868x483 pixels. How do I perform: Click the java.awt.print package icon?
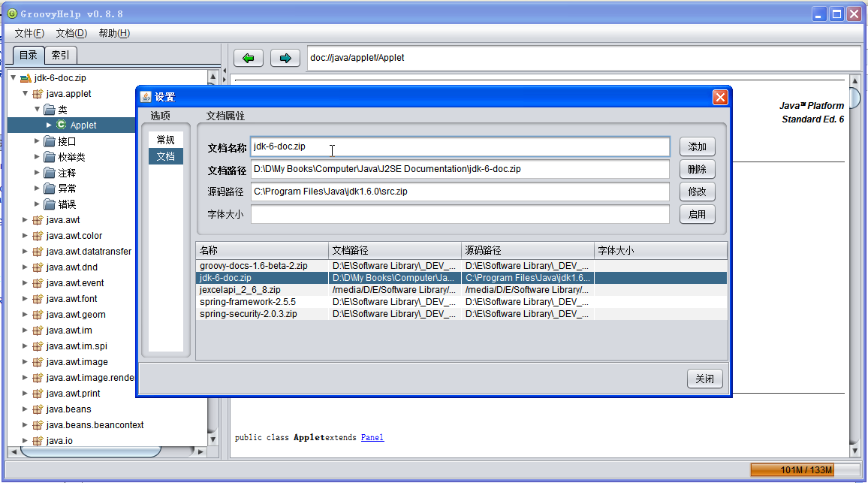click(38, 394)
